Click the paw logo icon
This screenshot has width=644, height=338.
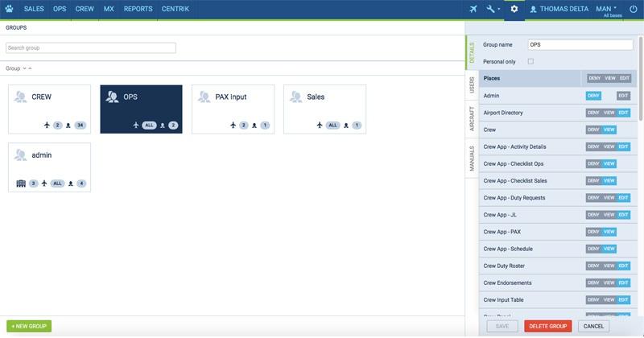click(x=10, y=9)
